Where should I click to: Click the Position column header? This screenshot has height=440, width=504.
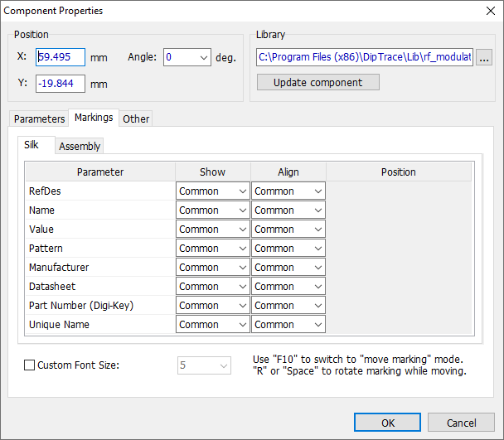[399, 172]
